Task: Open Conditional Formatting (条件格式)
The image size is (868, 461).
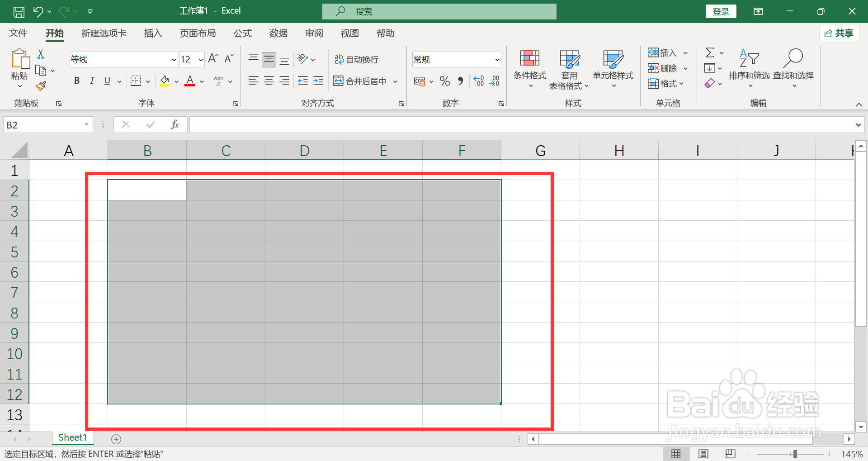Action: click(x=530, y=69)
